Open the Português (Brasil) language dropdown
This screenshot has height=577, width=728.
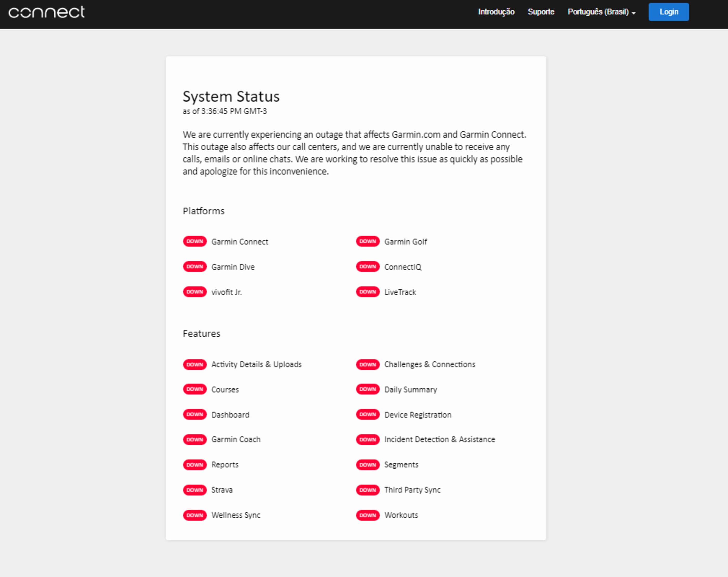[598, 12]
